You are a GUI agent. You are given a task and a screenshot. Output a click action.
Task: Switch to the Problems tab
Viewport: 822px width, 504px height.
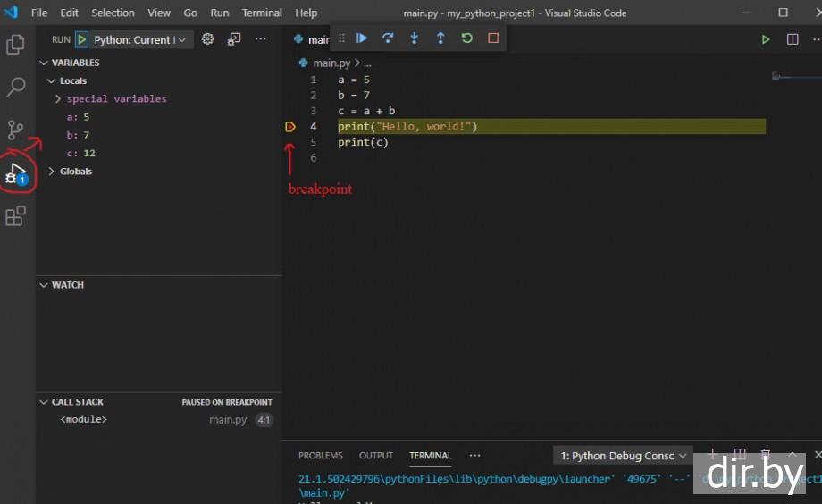[320, 456]
